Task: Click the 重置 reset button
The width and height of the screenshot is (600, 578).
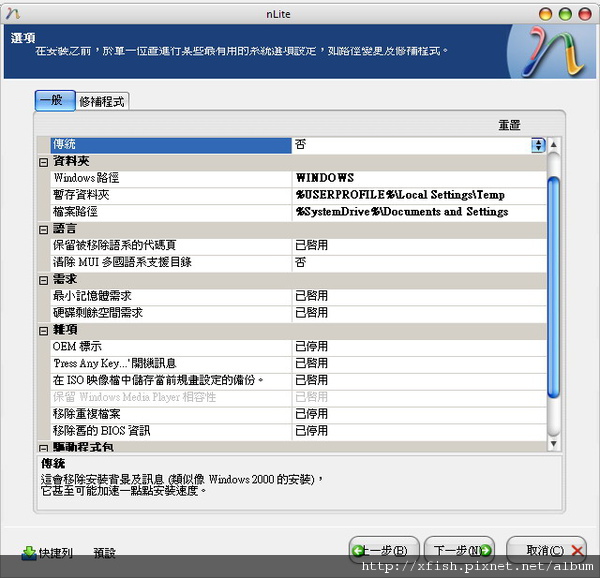Action: tap(509, 125)
